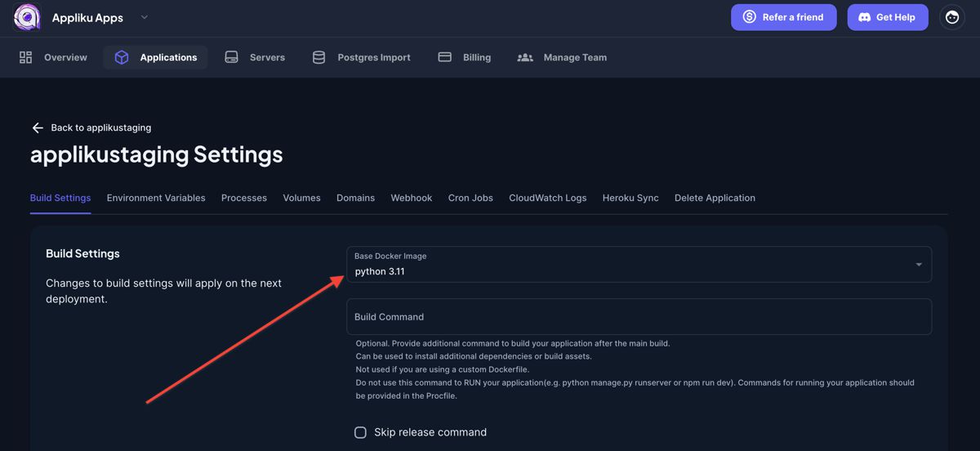Open the Domains tab
The image size is (980, 451).
(x=356, y=198)
